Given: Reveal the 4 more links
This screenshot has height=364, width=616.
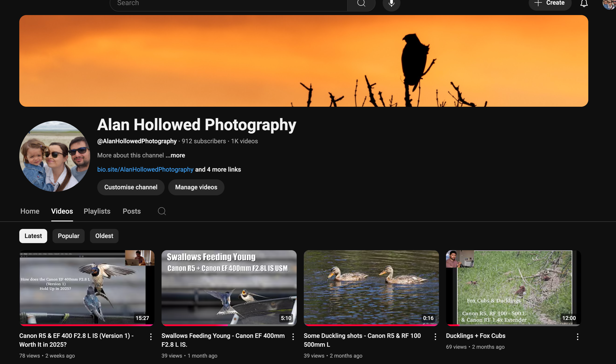Looking at the screenshot, I should click(x=218, y=169).
